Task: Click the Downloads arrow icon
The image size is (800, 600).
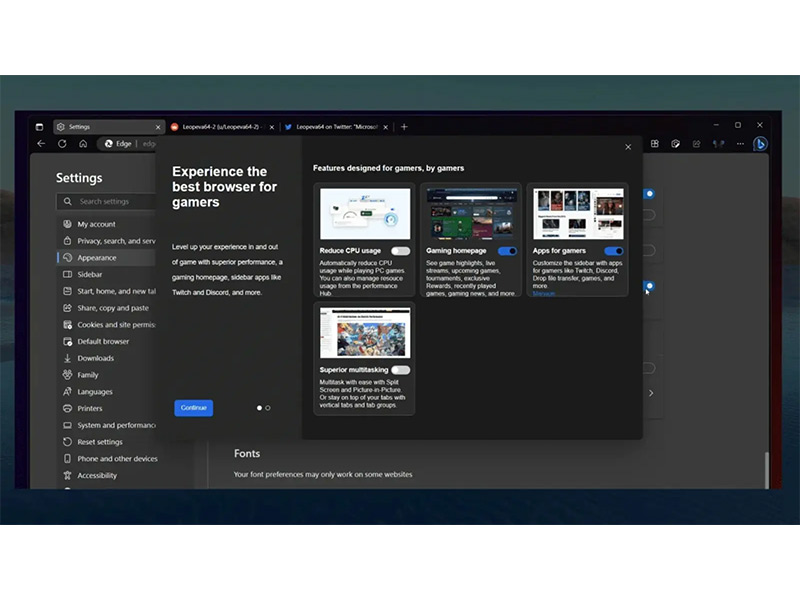Action: click(67, 358)
